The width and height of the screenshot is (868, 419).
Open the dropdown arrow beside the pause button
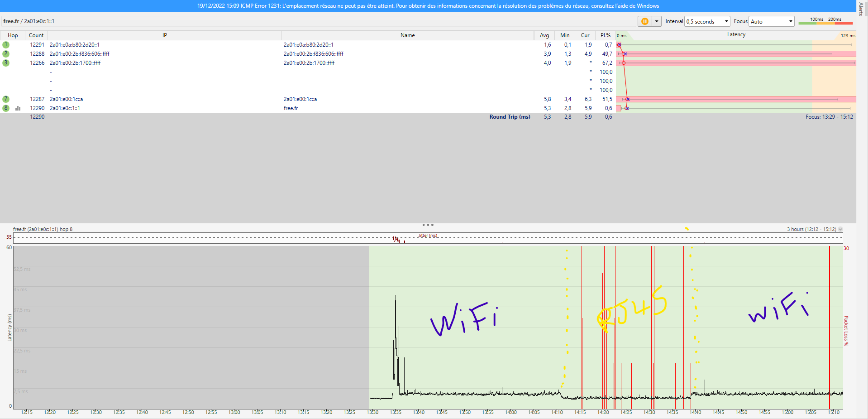click(656, 21)
